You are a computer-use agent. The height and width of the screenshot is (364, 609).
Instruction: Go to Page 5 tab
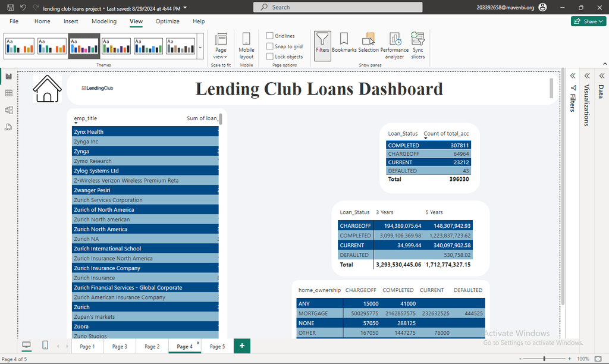(217, 347)
